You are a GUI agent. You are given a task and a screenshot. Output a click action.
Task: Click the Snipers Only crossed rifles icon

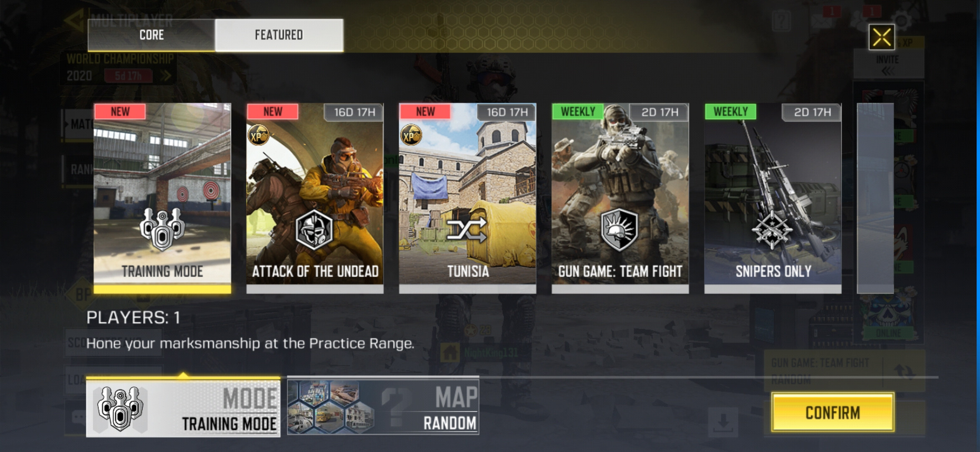pyautogui.click(x=772, y=229)
